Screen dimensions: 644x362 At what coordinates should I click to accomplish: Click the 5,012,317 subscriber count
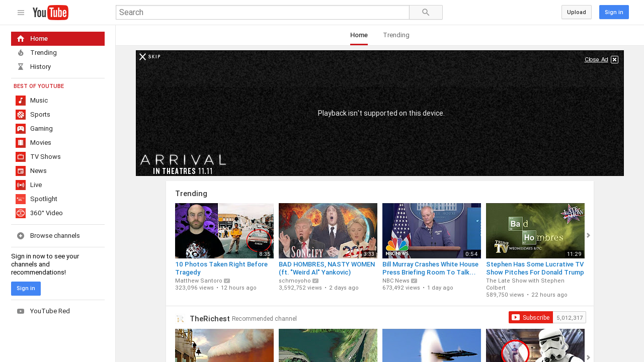coord(570,317)
